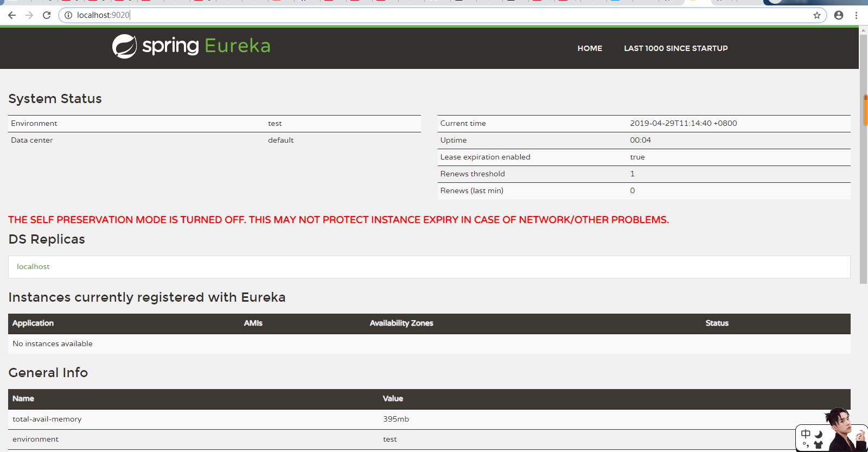
Task: Click the 'Renews threshold' label
Action: point(473,174)
